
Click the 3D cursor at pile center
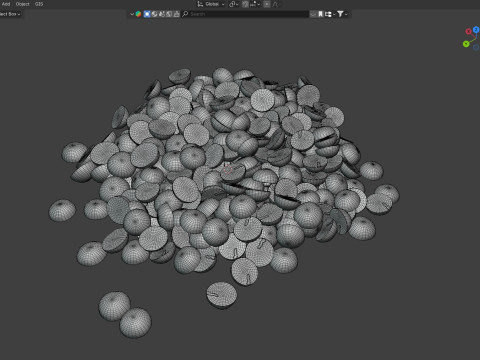click(228, 169)
